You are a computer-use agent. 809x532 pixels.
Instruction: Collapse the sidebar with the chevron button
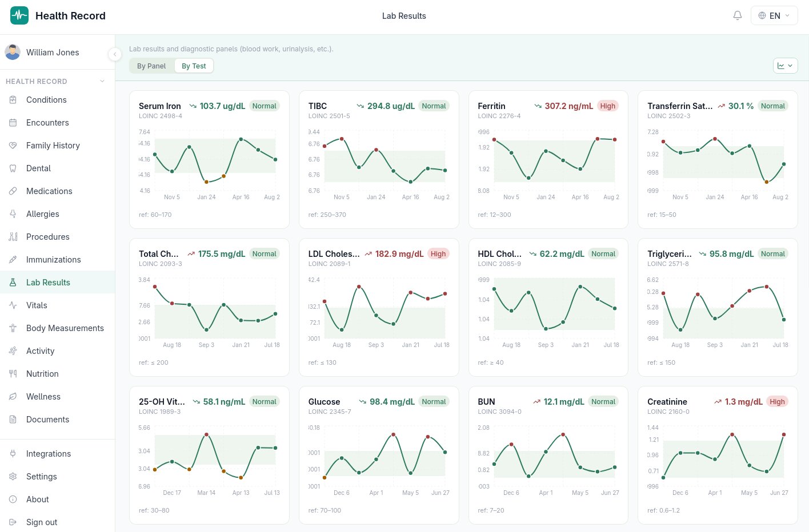pyautogui.click(x=115, y=54)
